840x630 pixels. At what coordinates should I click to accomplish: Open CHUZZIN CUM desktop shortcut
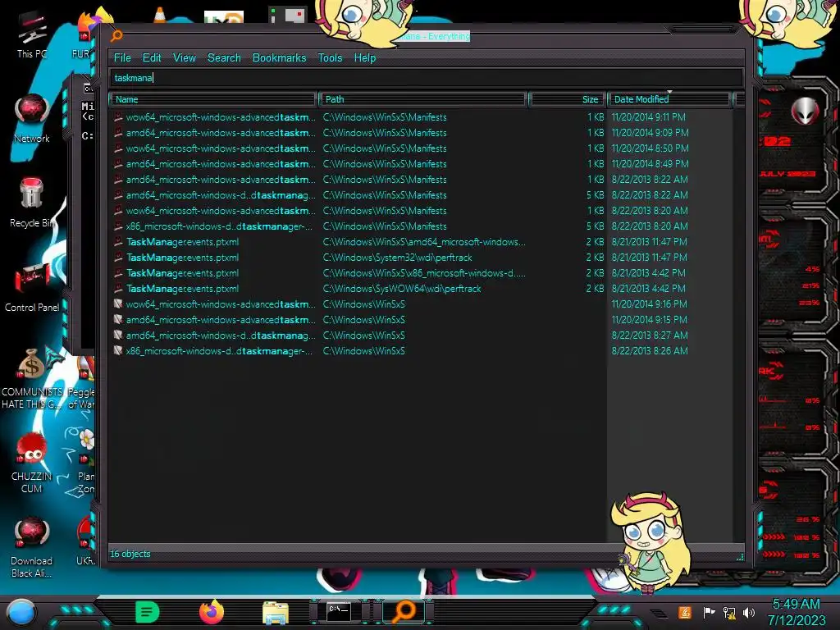(x=32, y=463)
